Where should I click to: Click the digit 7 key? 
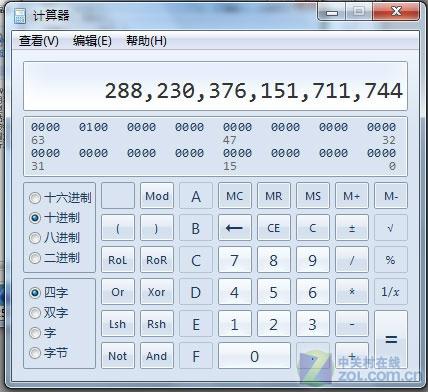click(x=235, y=260)
